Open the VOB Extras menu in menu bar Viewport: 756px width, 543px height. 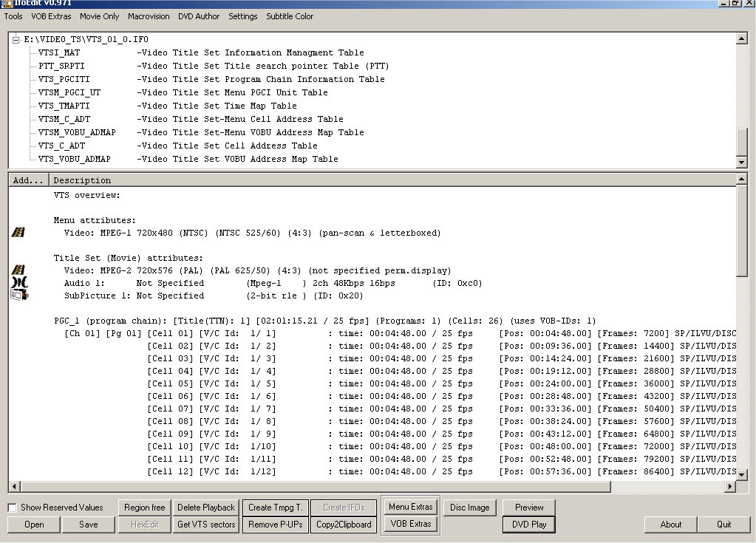tap(51, 16)
